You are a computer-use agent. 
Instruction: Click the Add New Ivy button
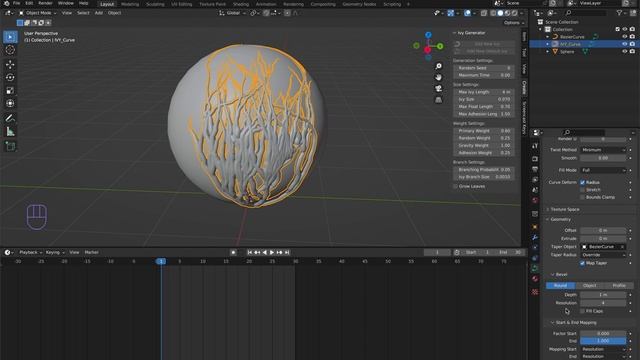coord(484,44)
